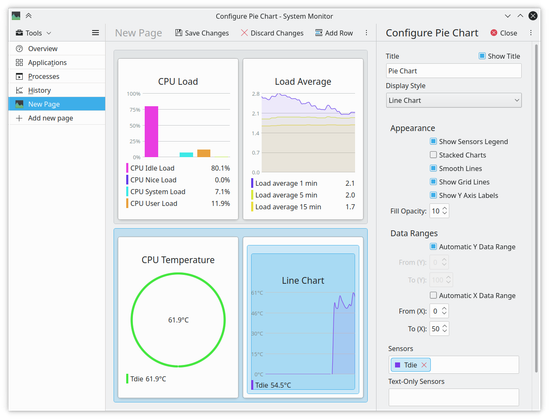Click the plus icon for Add new page

[x=19, y=118]
